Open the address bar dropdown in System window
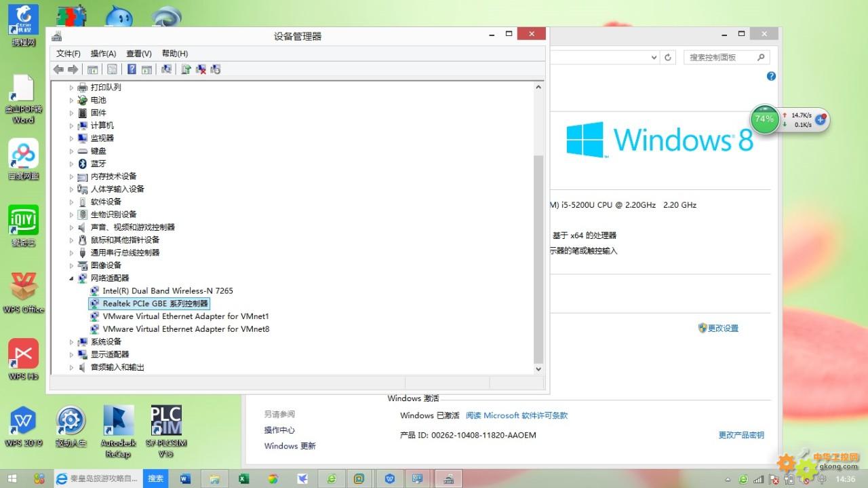This screenshot has height=488, width=868. point(654,58)
